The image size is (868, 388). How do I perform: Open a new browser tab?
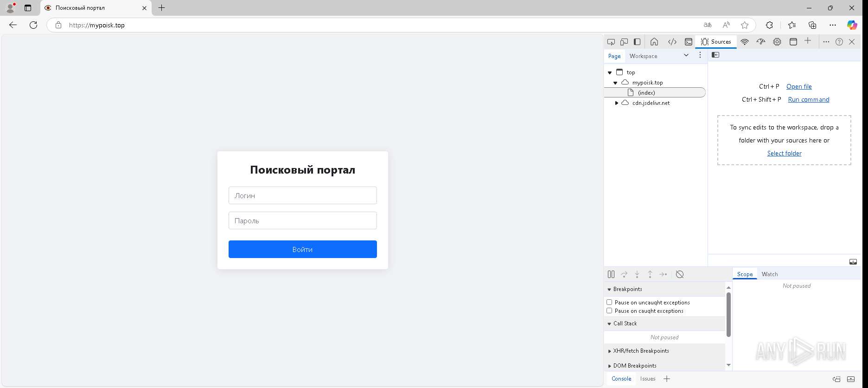click(161, 8)
